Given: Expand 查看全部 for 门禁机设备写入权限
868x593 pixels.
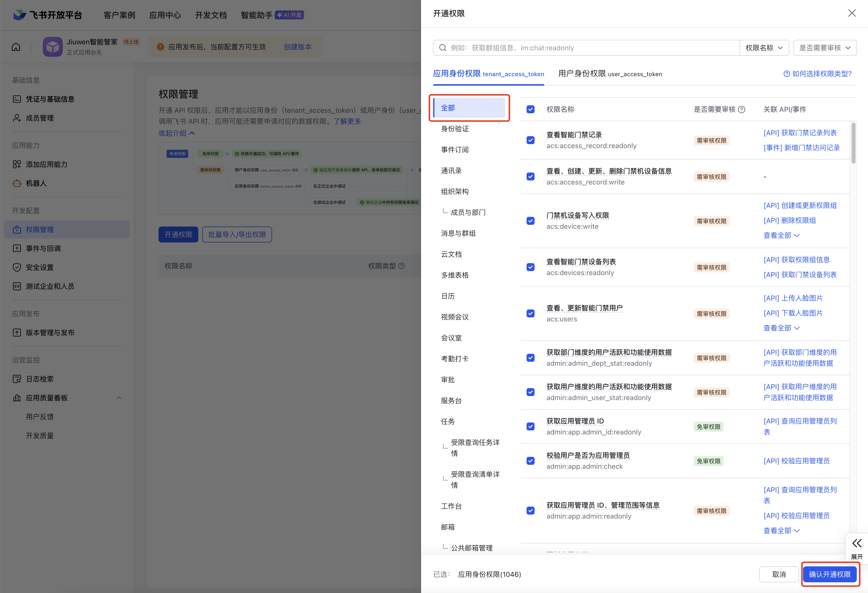Looking at the screenshot, I should (x=781, y=236).
